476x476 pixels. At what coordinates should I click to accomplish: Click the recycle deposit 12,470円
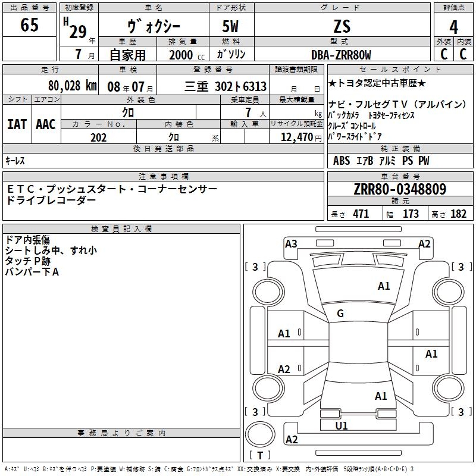click(x=301, y=137)
